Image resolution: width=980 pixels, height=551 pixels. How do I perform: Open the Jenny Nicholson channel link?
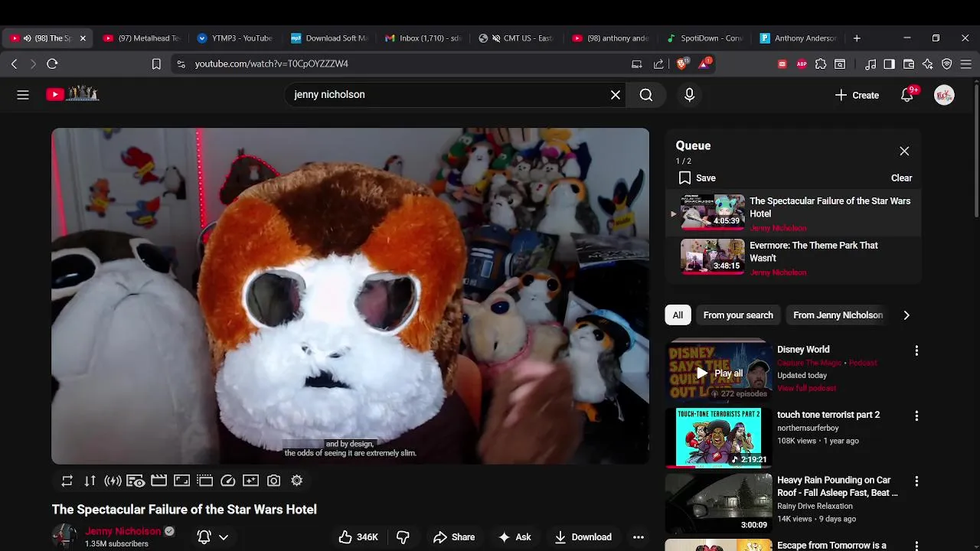point(122,531)
